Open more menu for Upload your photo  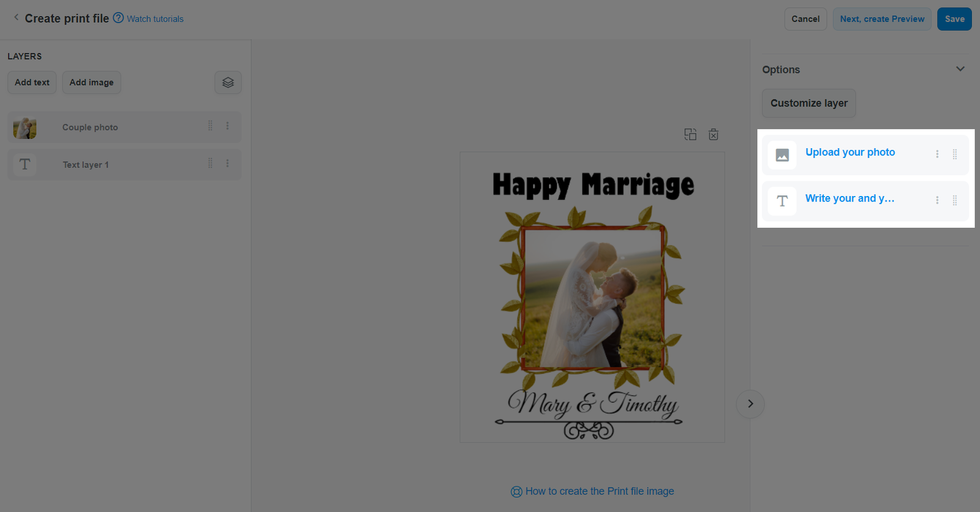click(x=937, y=154)
